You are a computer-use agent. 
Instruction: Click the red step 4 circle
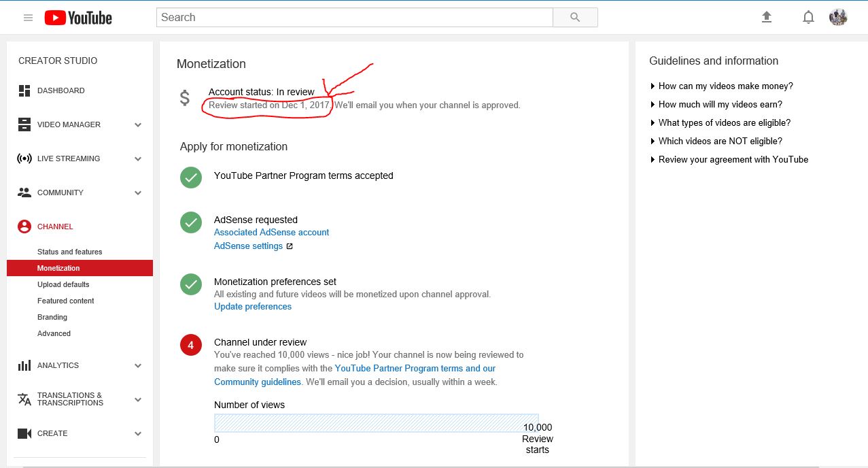[x=191, y=345]
